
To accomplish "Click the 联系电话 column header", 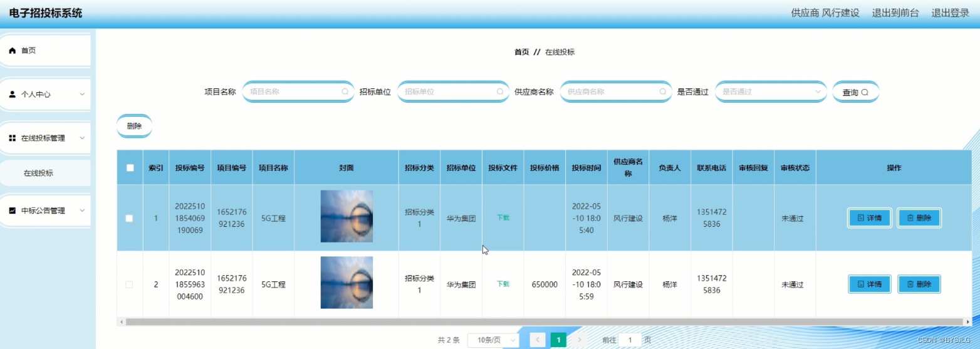I will (712, 168).
